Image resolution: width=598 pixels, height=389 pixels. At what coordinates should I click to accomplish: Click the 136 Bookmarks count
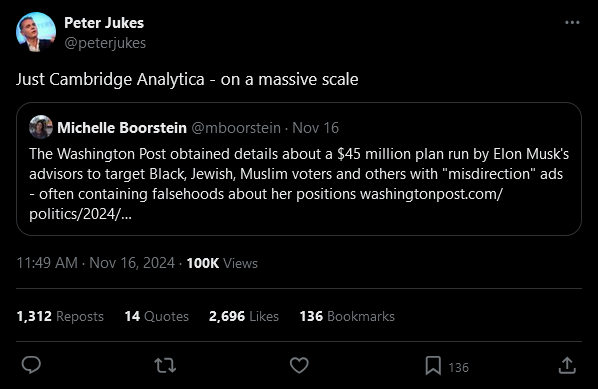pyautogui.click(x=347, y=316)
